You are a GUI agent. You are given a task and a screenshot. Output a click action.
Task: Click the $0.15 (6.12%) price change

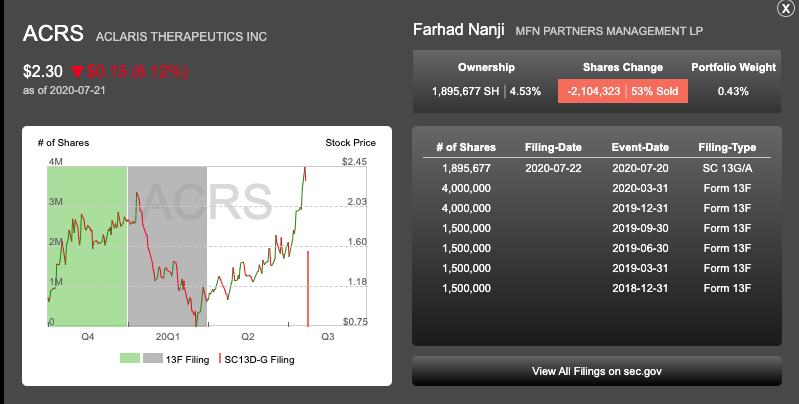[x=137, y=71]
